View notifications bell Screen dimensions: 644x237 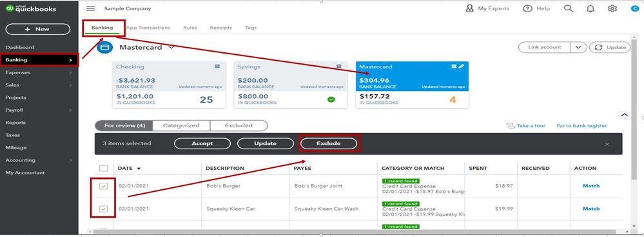(x=590, y=8)
